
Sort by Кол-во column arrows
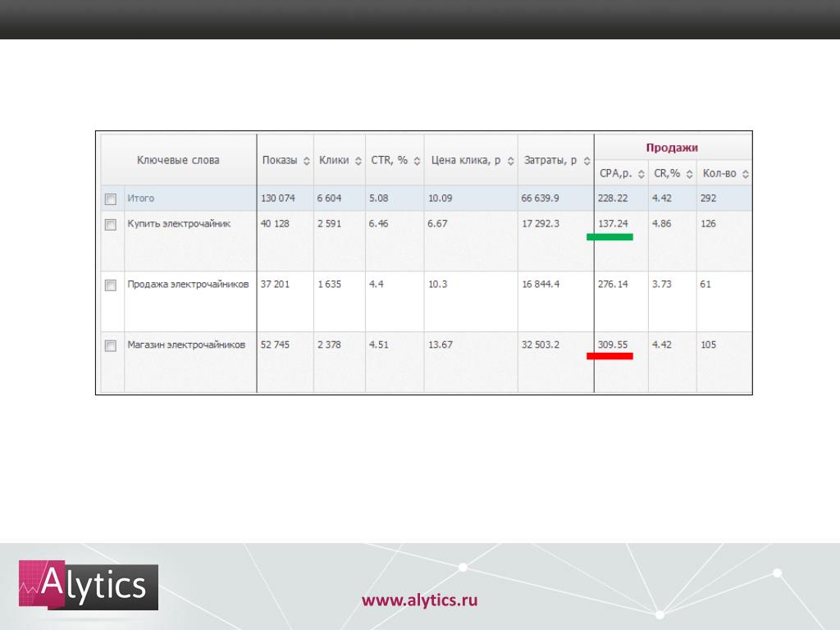745,174
